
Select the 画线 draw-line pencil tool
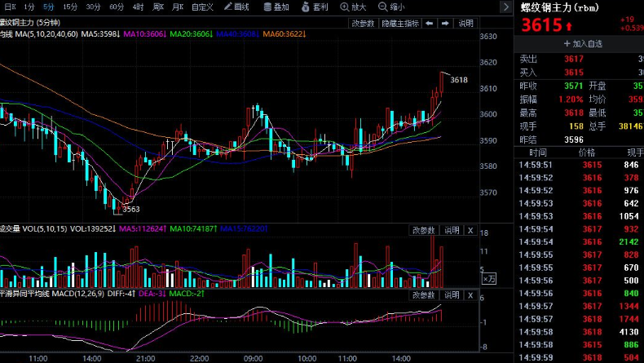click(236, 7)
